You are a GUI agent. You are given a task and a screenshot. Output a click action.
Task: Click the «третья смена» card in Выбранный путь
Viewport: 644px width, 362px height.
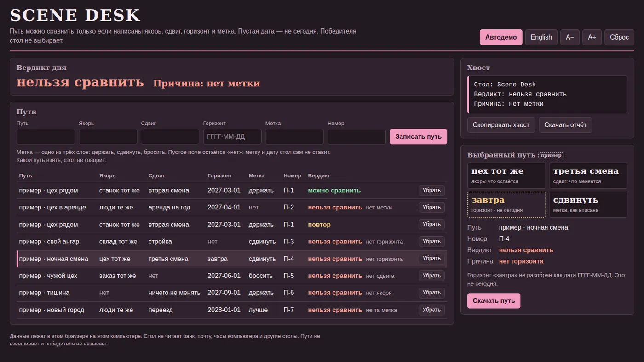tap(588, 175)
